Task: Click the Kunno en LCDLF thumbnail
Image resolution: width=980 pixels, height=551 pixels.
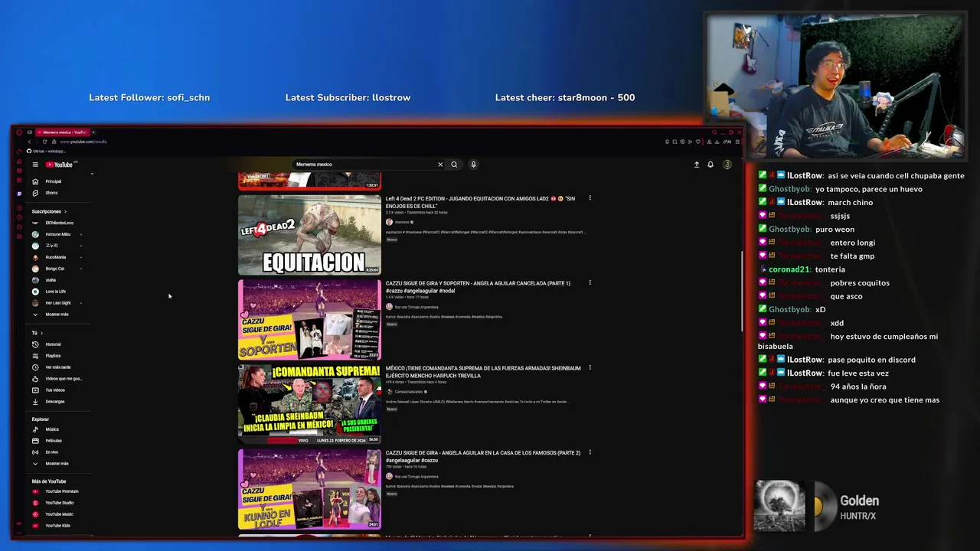Action: (x=309, y=489)
